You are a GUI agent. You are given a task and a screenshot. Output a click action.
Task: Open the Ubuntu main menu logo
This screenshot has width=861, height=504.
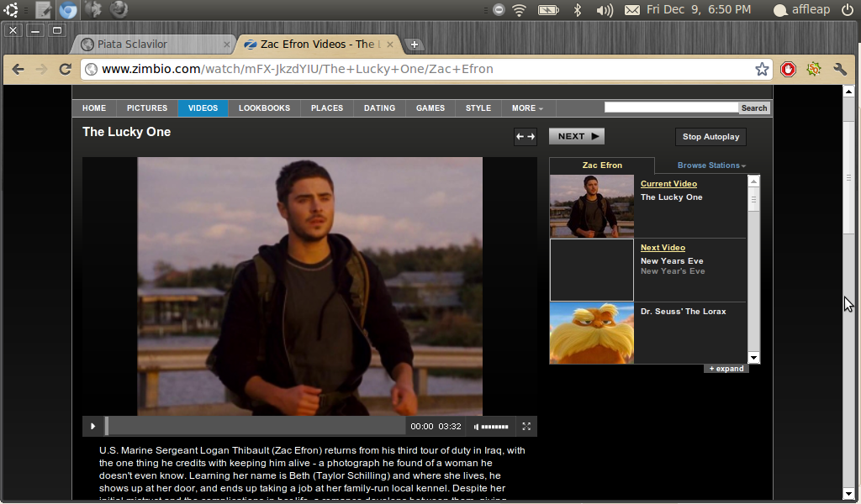tap(10, 9)
